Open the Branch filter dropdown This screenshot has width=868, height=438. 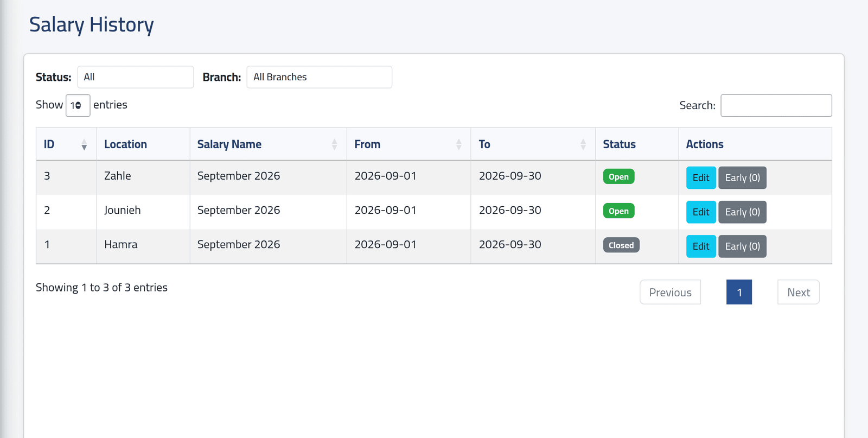[x=320, y=77]
